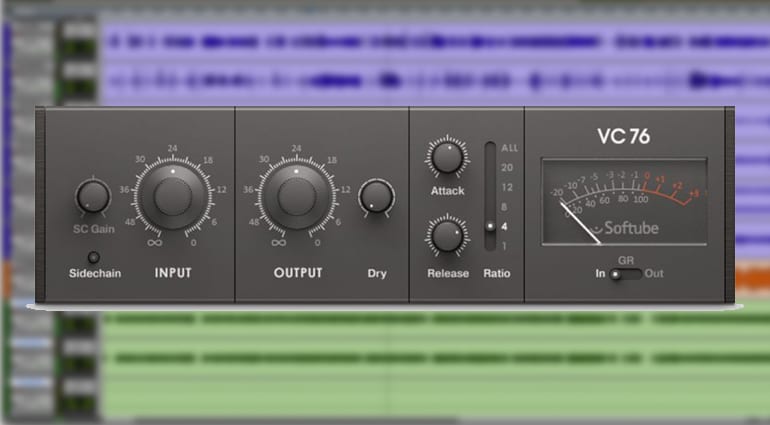Screen dimensions: 770x425
Task: Click the 24 mark on OUTPUT dial
Action: pos(296,148)
